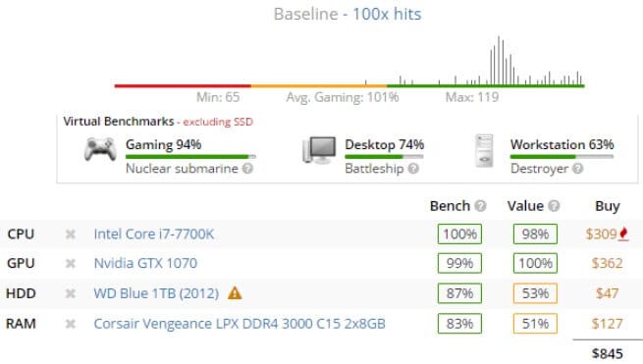The width and height of the screenshot is (643, 364).
Task: Click the Bench column header
Action: 450,206
